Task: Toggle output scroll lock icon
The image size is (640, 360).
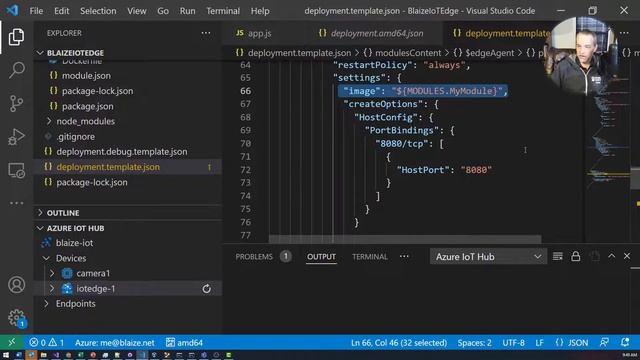Action: pyautogui.click(x=576, y=256)
